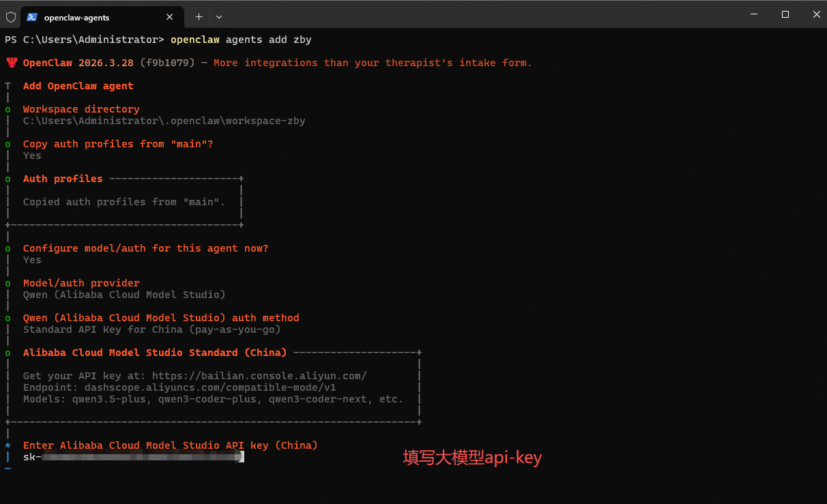The image size is (827, 504).
Task: Click the answer "Qwen (Alibaba Cloud Model Studio)"
Action: [124, 295]
